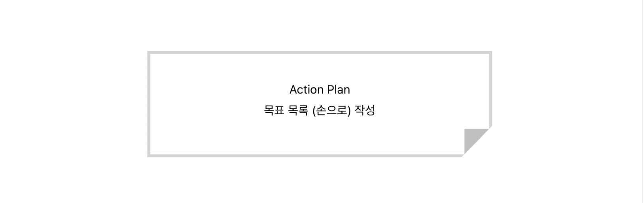Click the empty white area above "Action Plan" inside the card

coord(320,68)
